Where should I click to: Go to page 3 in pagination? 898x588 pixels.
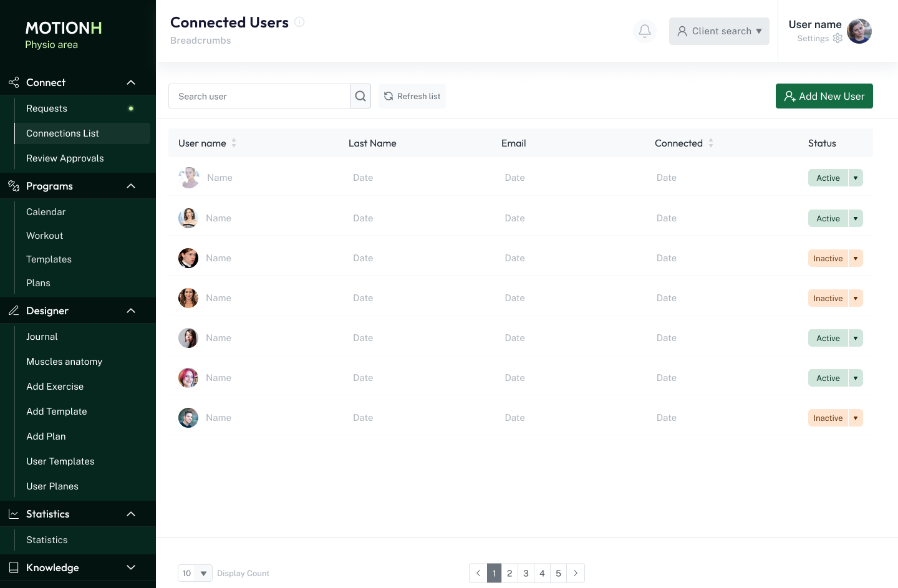526,573
